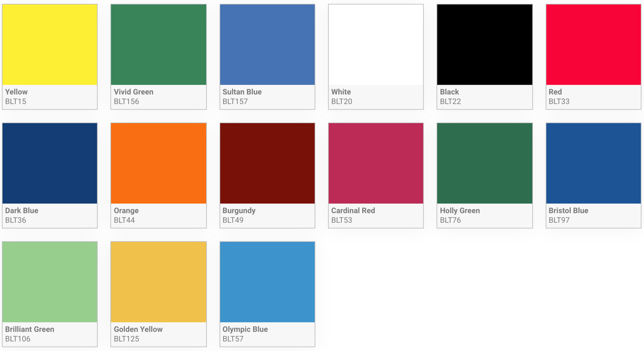Choose the Holly Green swatch
Screen dimensions: 644x351
485,164
